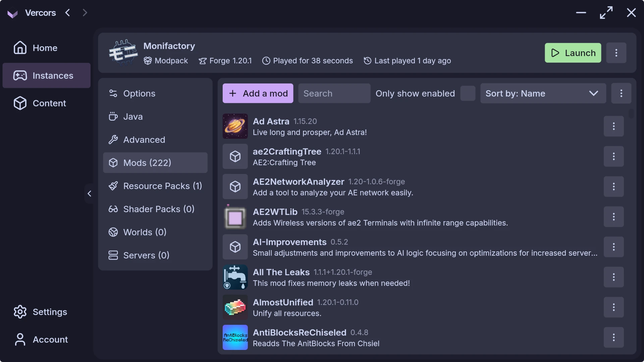Image resolution: width=644 pixels, height=362 pixels.
Task: Click the Add a mod button
Action: [x=258, y=93]
